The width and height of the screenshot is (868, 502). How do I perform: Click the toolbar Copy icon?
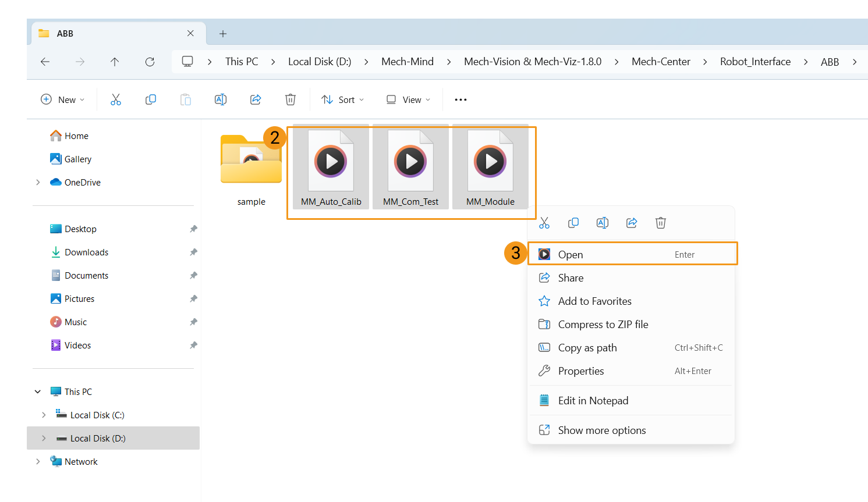pos(151,99)
